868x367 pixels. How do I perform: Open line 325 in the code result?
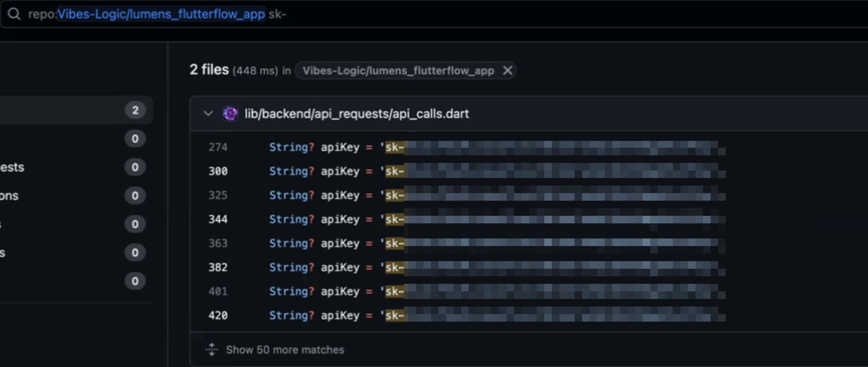coord(218,195)
